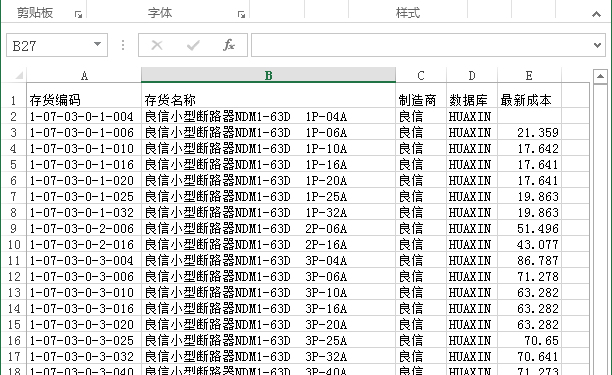Click the cost value 43.077
The width and height of the screenshot is (612, 375).
(x=529, y=244)
